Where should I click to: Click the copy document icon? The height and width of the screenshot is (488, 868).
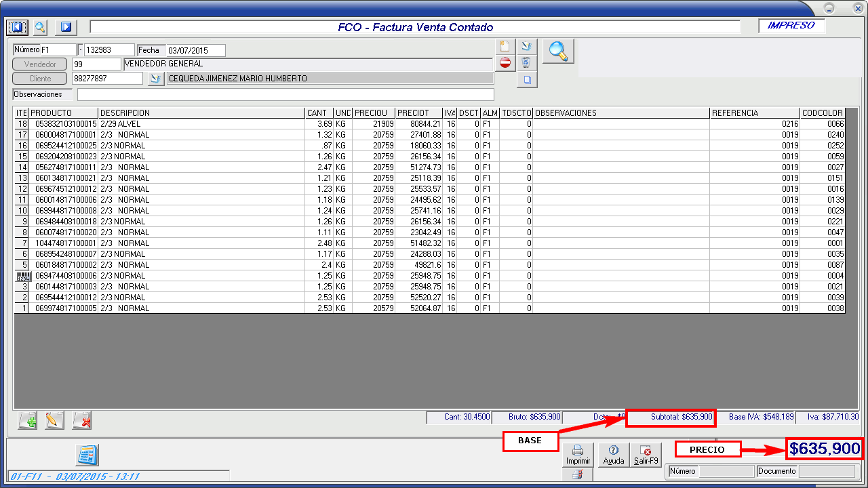click(526, 79)
